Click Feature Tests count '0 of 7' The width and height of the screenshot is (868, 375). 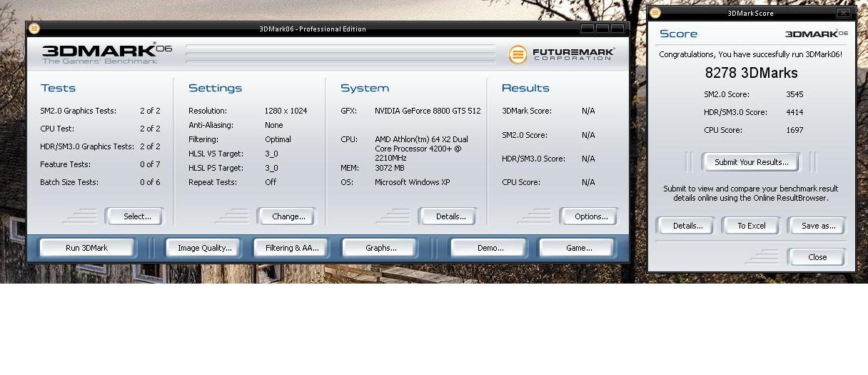[150, 164]
